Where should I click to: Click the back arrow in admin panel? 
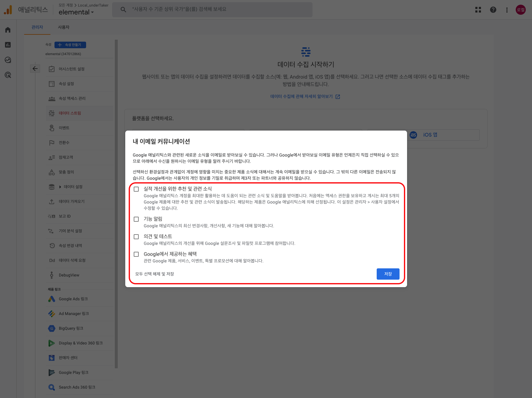35,69
